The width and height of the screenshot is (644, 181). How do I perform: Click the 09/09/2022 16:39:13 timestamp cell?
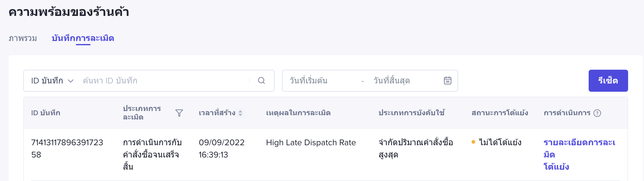(x=221, y=148)
